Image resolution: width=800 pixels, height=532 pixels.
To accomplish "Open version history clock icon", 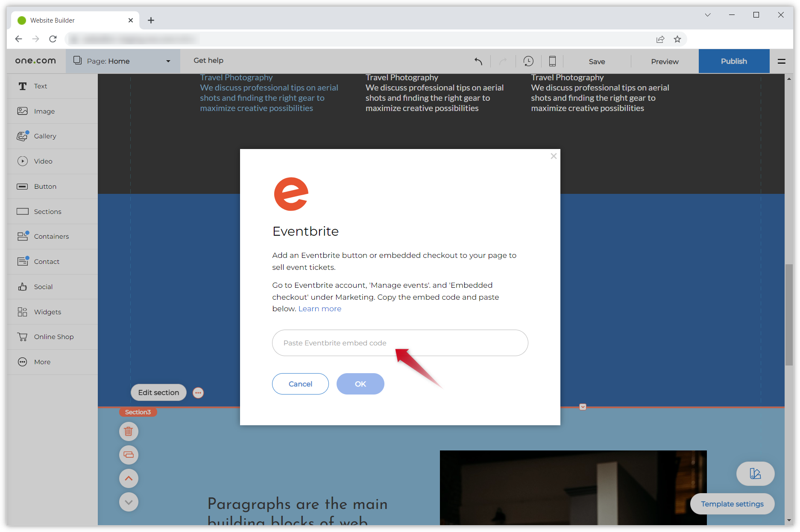I will (528, 61).
